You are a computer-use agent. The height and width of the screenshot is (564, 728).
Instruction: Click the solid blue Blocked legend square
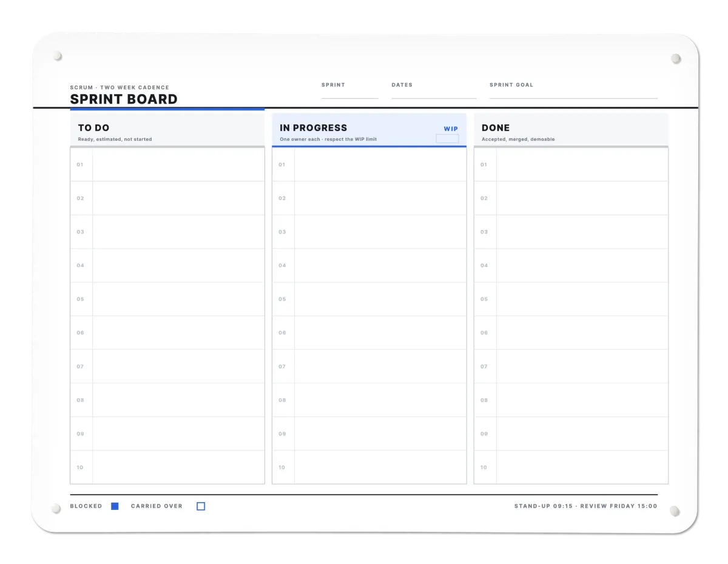pos(115,506)
